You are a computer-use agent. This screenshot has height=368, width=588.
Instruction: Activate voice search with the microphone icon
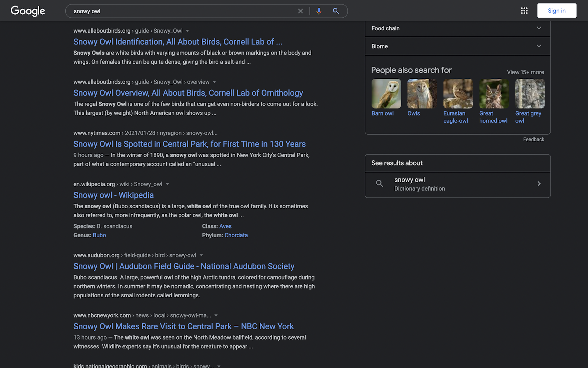318,11
